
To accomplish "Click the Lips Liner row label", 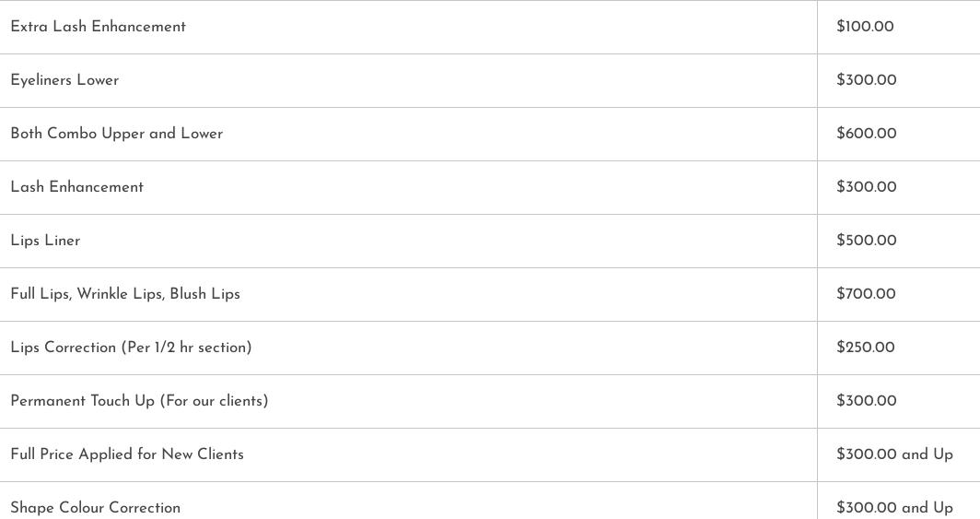I will [x=45, y=241].
